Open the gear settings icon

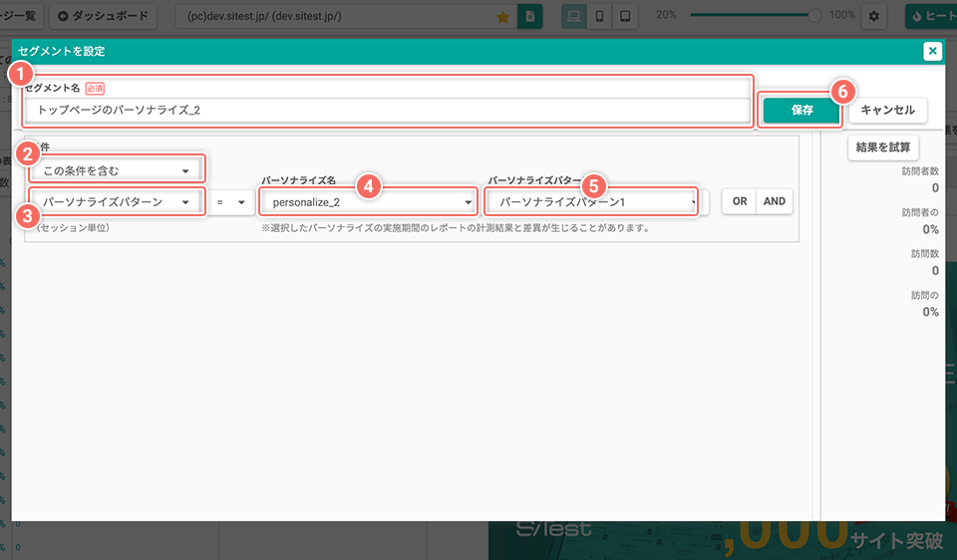click(873, 17)
